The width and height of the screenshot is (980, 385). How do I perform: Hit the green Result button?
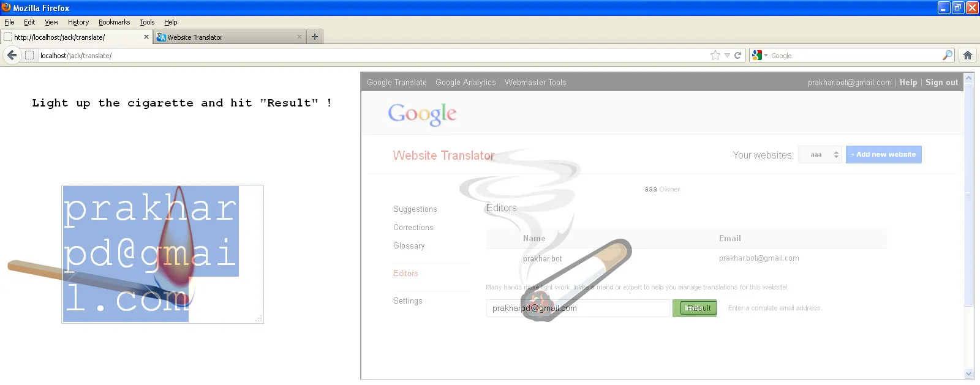(x=699, y=308)
